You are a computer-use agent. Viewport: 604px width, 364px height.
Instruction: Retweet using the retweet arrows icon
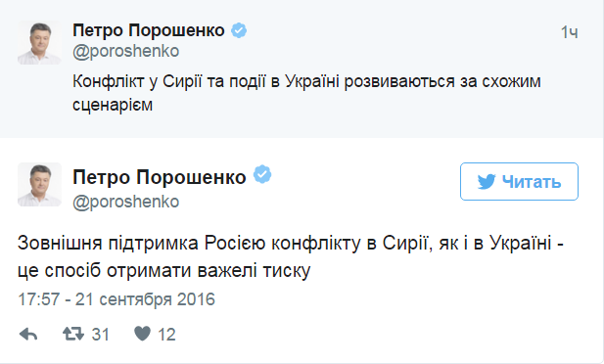73,334
